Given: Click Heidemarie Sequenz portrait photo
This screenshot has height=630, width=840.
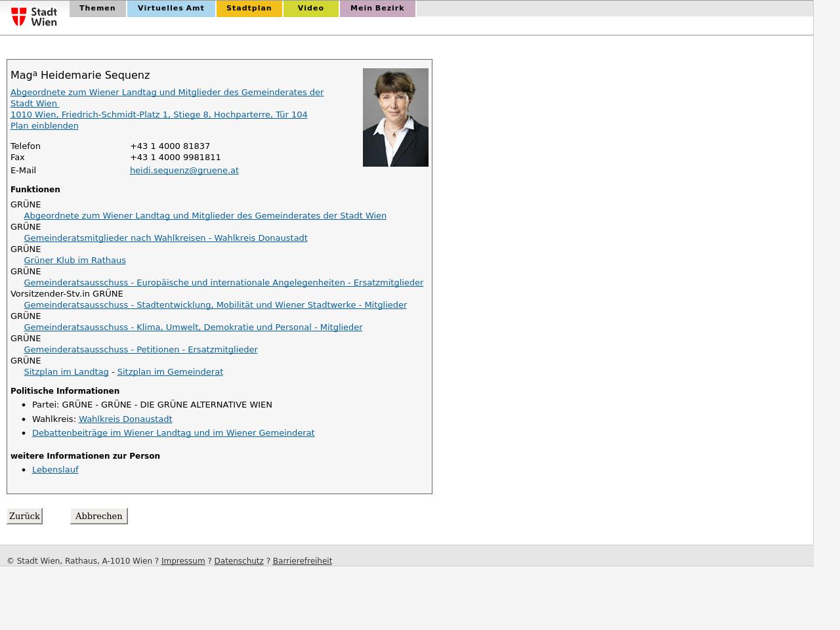Looking at the screenshot, I should 395,117.
